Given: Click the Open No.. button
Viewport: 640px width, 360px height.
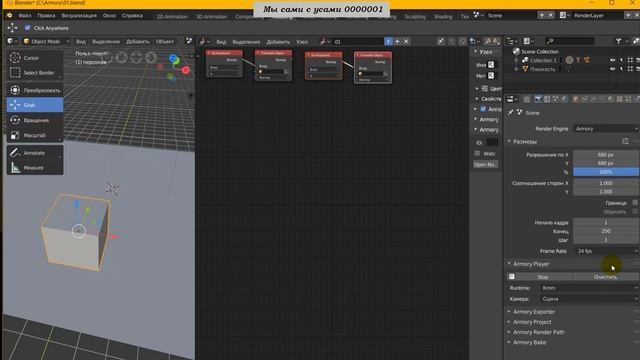Looking at the screenshot, I should (x=485, y=164).
